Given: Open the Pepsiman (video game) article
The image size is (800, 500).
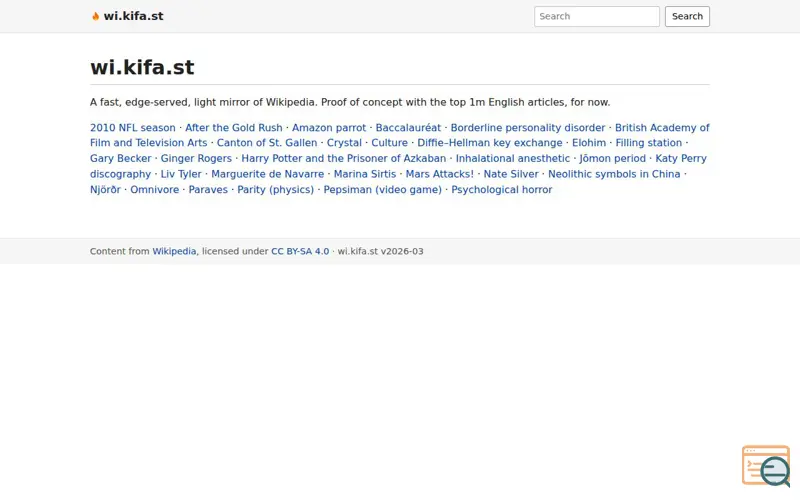Looking at the screenshot, I should [383, 190].
